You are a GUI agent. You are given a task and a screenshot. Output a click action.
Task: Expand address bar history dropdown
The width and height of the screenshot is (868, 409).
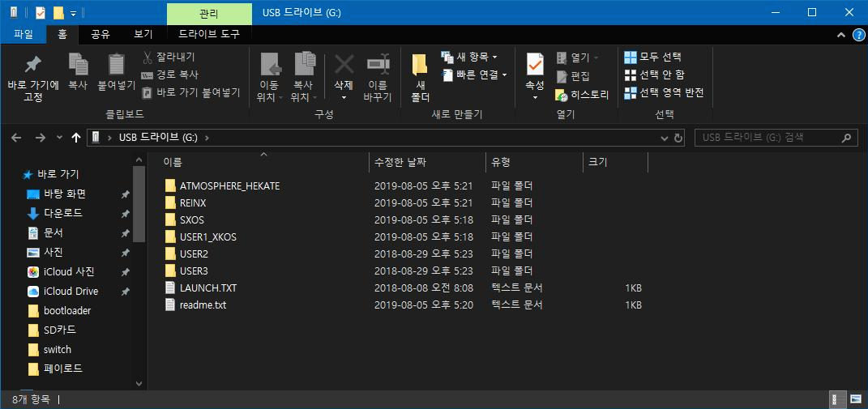(665, 138)
